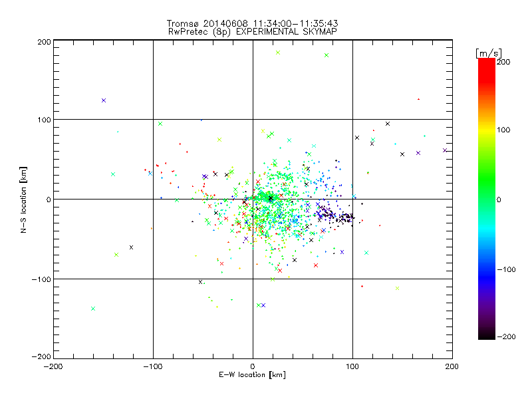
Task: Click the '0' tick label on E-W axis
Action: (x=253, y=366)
